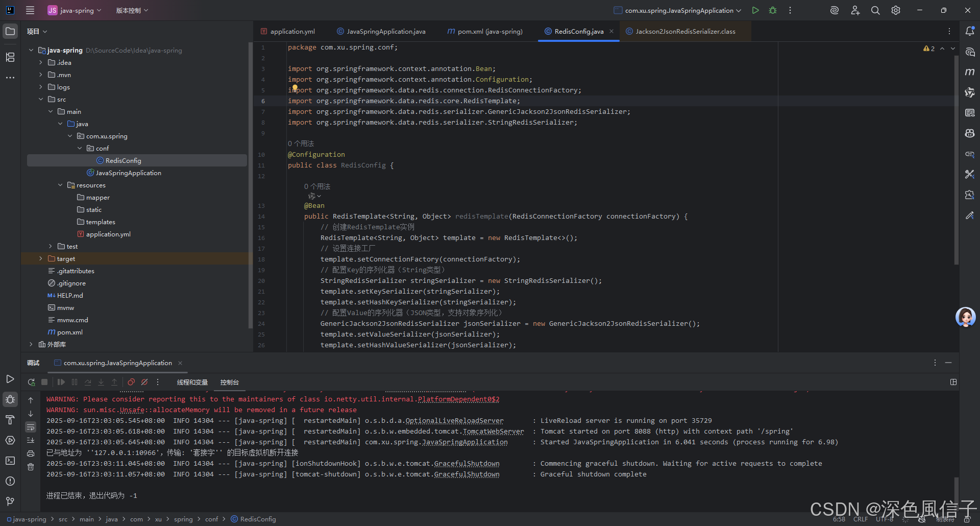Click the spring breadcrumb in the navigation bar
Screen dimensions: 980x526
(x=183, y=519)
